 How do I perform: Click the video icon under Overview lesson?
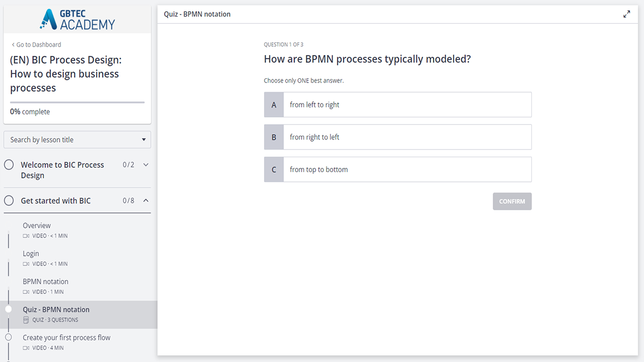pyautogui.click(x=26, y=236)
